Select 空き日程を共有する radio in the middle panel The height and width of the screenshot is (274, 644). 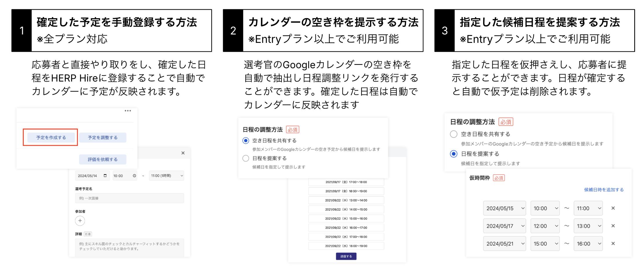click(246, 140)
